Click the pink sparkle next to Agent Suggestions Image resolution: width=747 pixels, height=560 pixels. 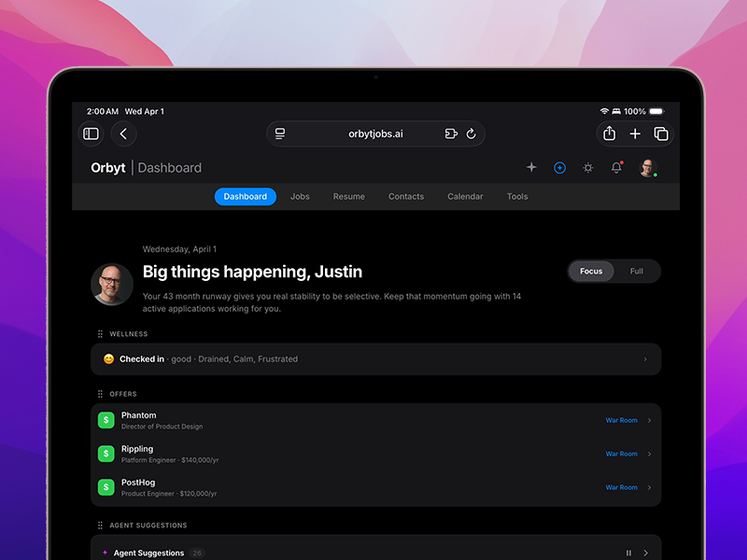tap(105, 553)
